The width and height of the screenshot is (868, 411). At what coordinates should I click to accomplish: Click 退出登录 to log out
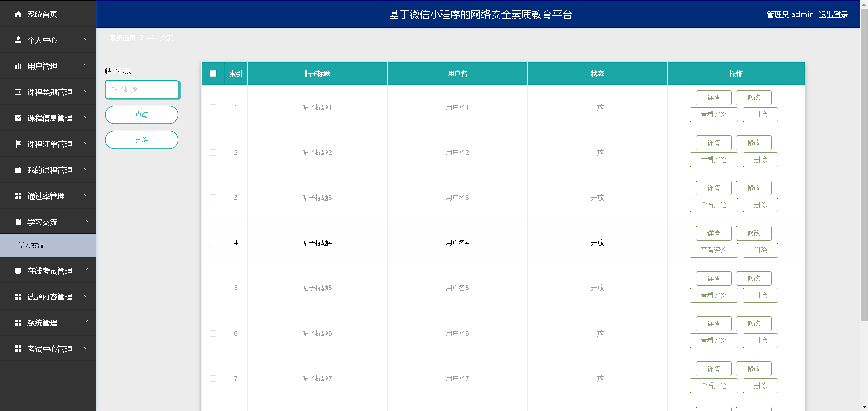click(833, 14)
